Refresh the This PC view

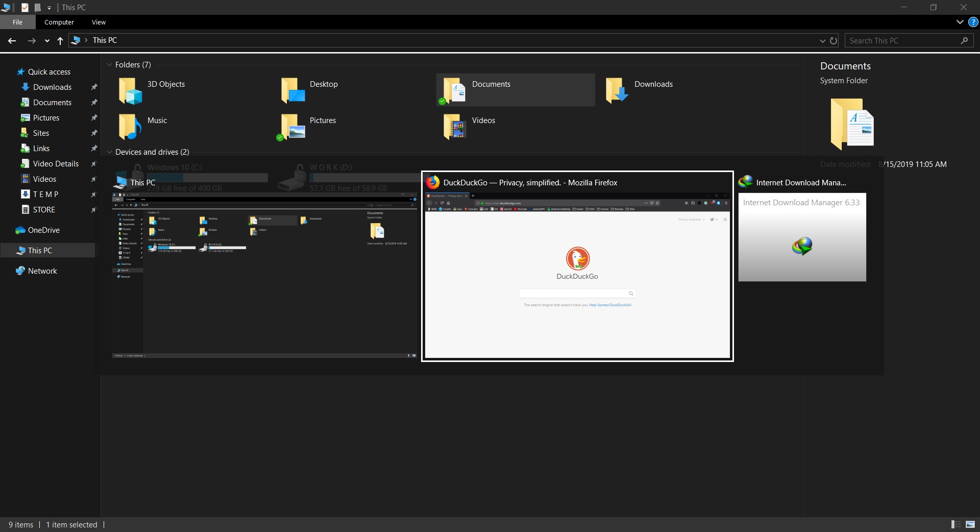(x=834, y=41)
